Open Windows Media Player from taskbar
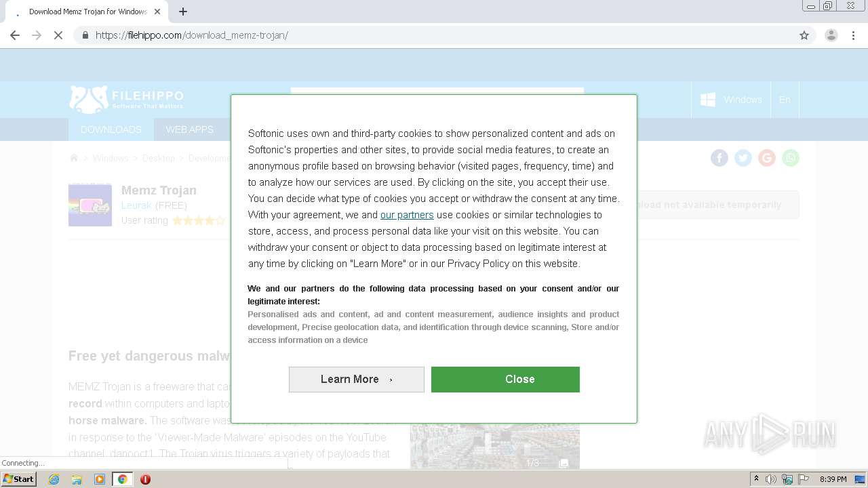This screenshot has width=868, height=488. click(x=100, y=479)
